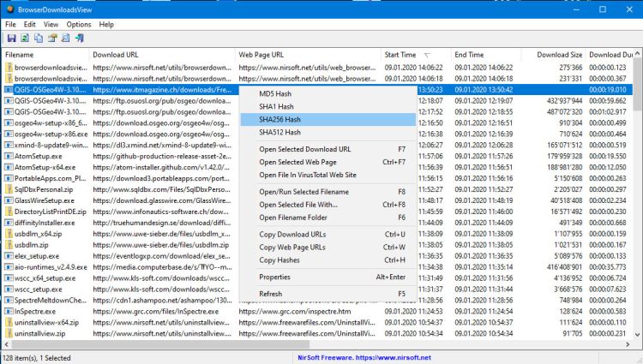Select the uninstallview-x64.zip row
The image size is (643, 364).
pyautogui.click(x=318, y=322)
